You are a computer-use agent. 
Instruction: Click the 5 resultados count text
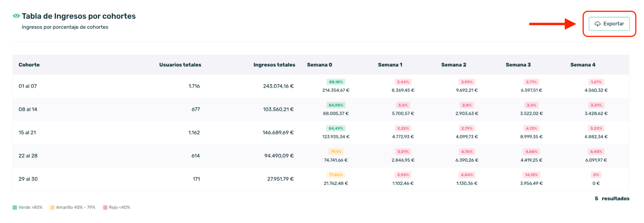[612, 199]
